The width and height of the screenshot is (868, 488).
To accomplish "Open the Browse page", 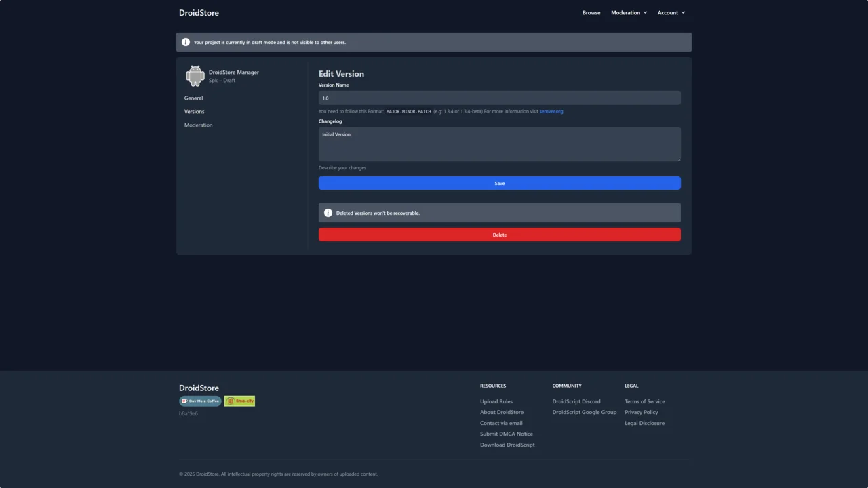I will 591,12.
